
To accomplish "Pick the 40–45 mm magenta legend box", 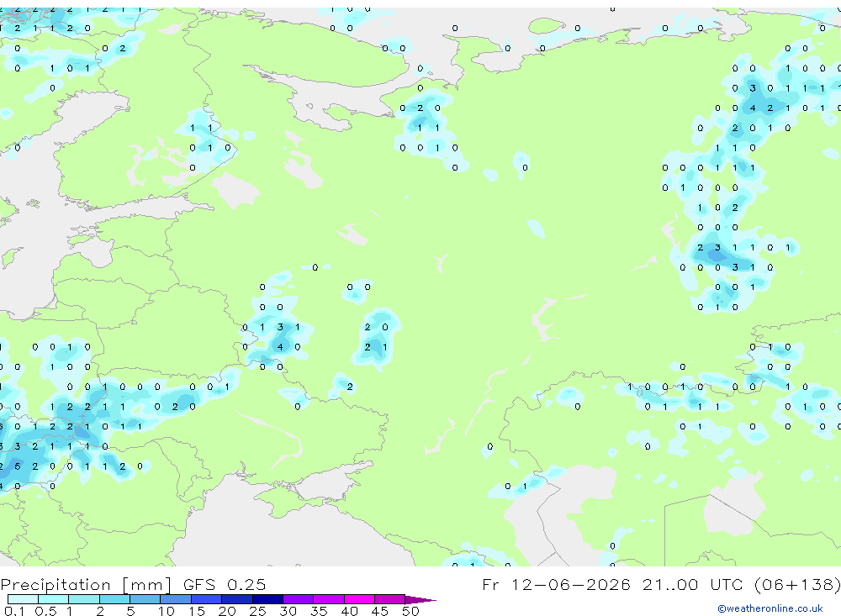I will tap(359, 599).
